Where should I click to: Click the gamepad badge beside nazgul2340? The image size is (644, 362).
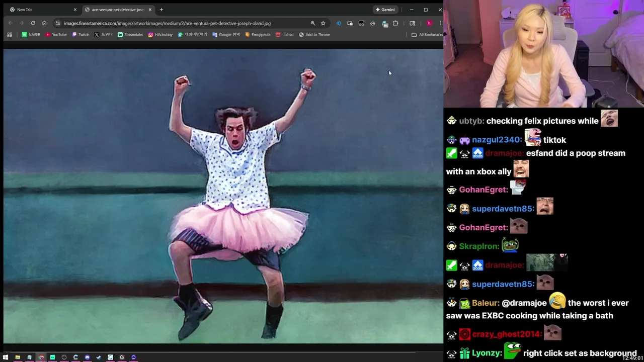pyautogui.click(x=464, y=140)
